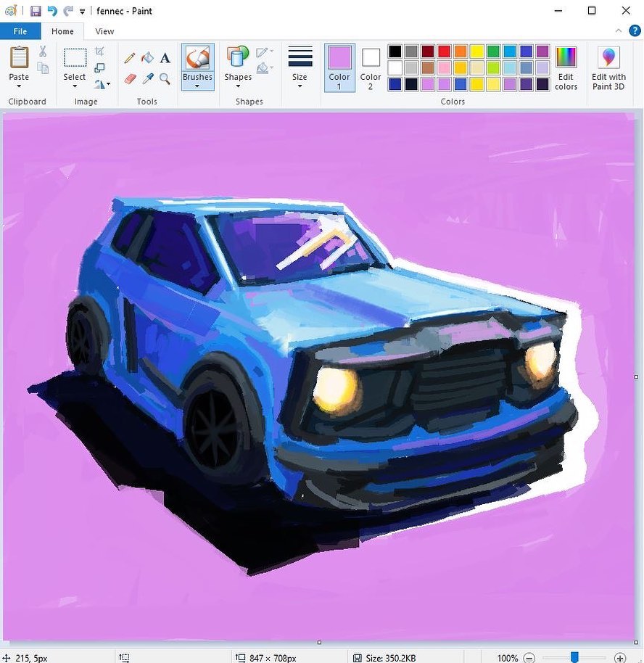Pick the orange swatch in top row
644x663 pixels.
(461, 52)
